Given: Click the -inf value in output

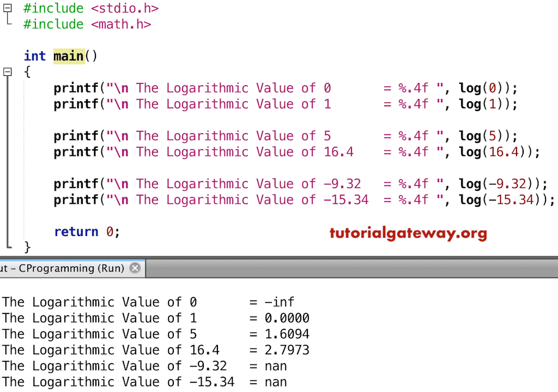Looking at the screenshot, I should 280,302.
